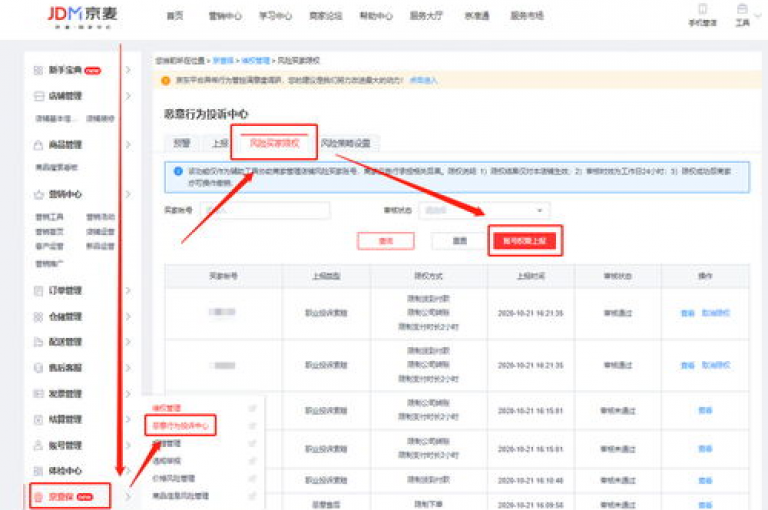Click the 买家账号 column header
The image size is (768, 510).
223,276
